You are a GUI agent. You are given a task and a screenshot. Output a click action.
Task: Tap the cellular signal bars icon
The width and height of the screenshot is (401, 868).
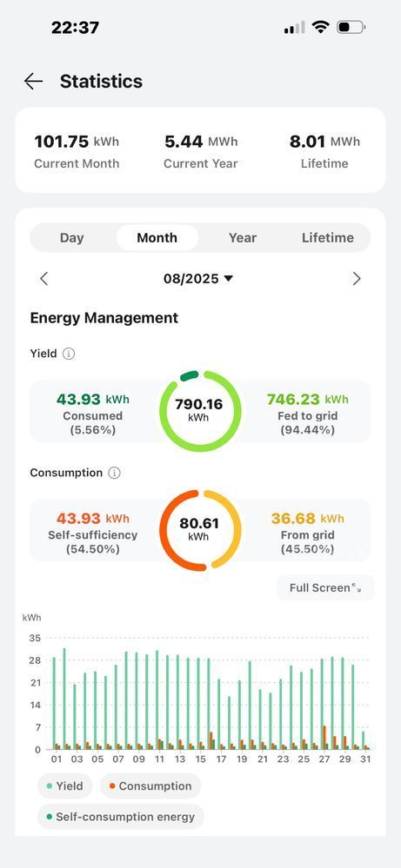coord(295,27)
